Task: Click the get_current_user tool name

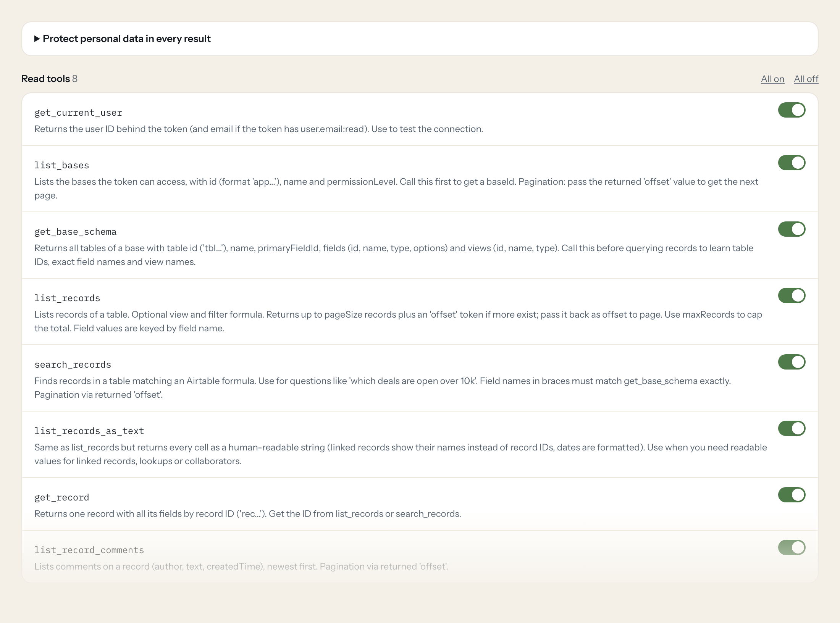Action: coord(78,113)
